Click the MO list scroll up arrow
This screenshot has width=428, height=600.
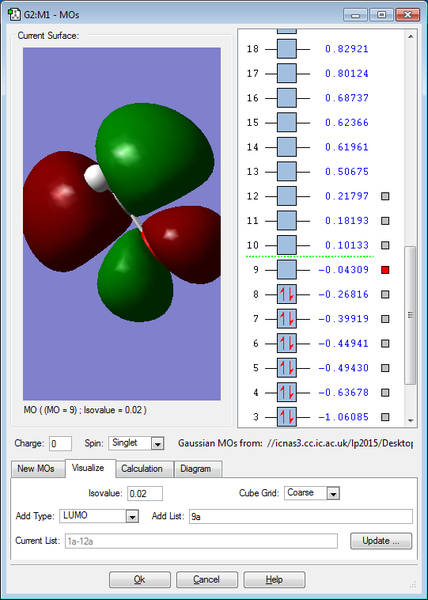[x=410, y=36]
